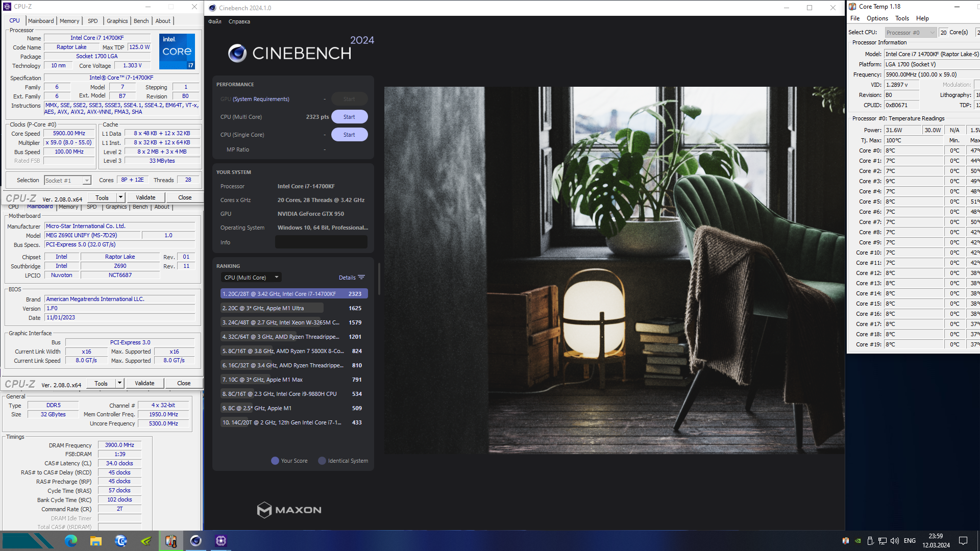Open the About tab in top CPU-Z
Viewport: 980px width, 551px height.
pos(163,21)
